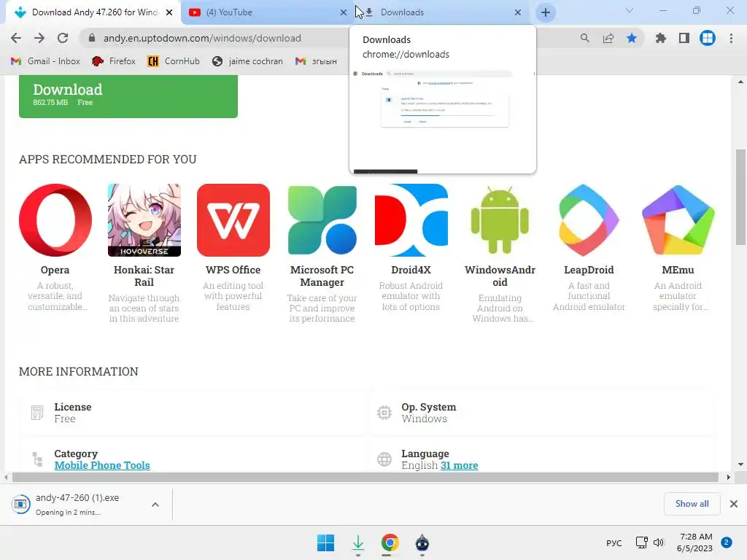
Task: Open the notification badge showing 2
Action: [727, 542]
